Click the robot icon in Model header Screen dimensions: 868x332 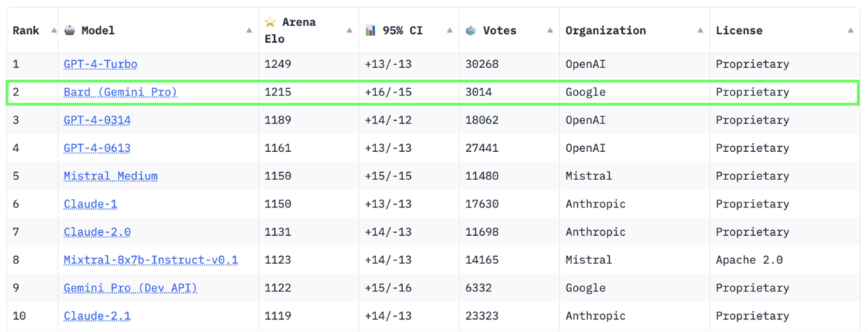click(69, 30)
